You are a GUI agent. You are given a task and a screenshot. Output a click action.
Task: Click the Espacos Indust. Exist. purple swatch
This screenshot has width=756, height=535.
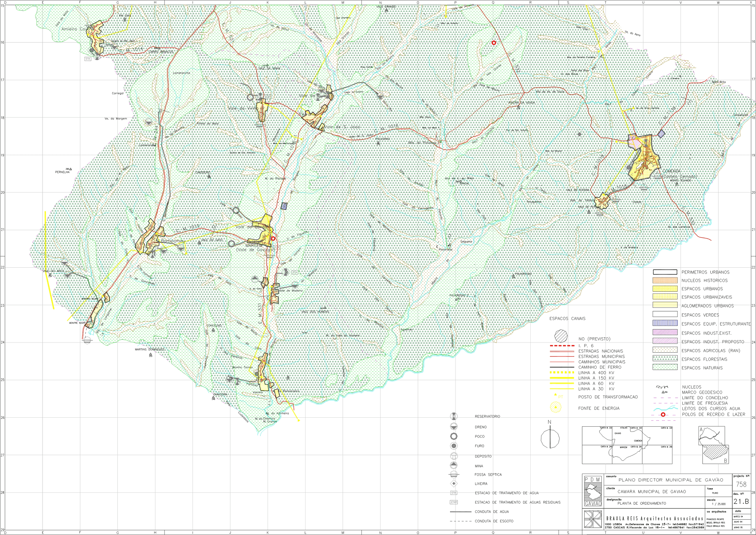(665, 333)
